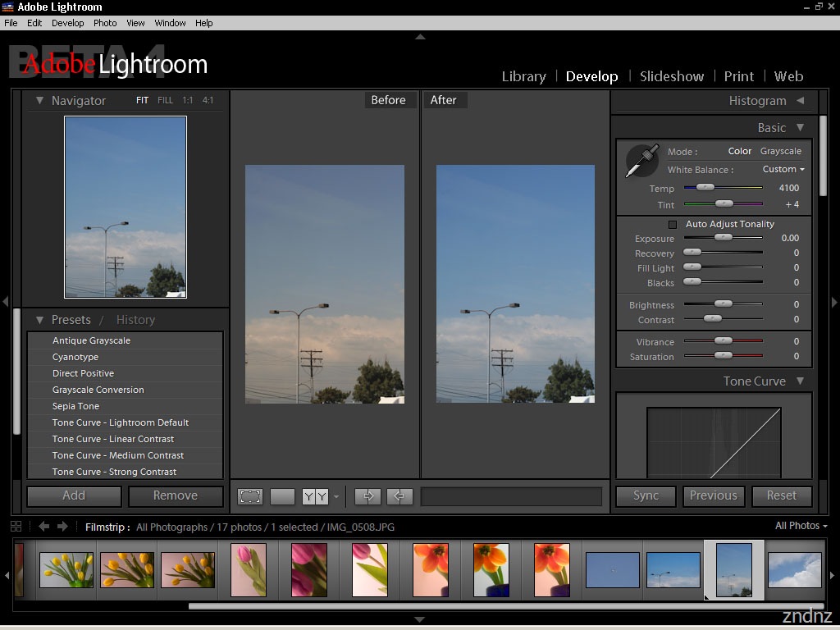Collapse the left panel side arrow
840x630 pixels.
coord(6,302)
